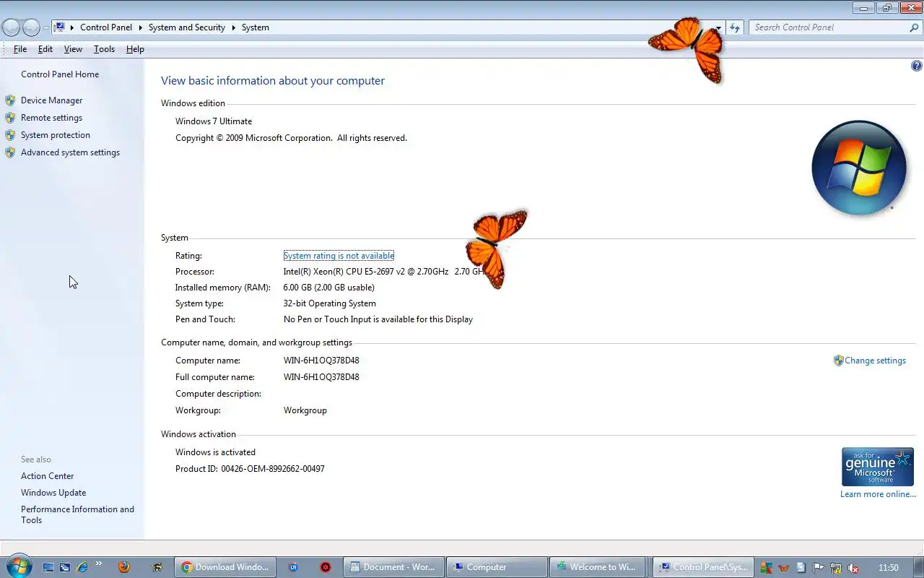Click the address bar computer icon
The width and height of the screenshot is (924, 578).
(x=61, y=27)
